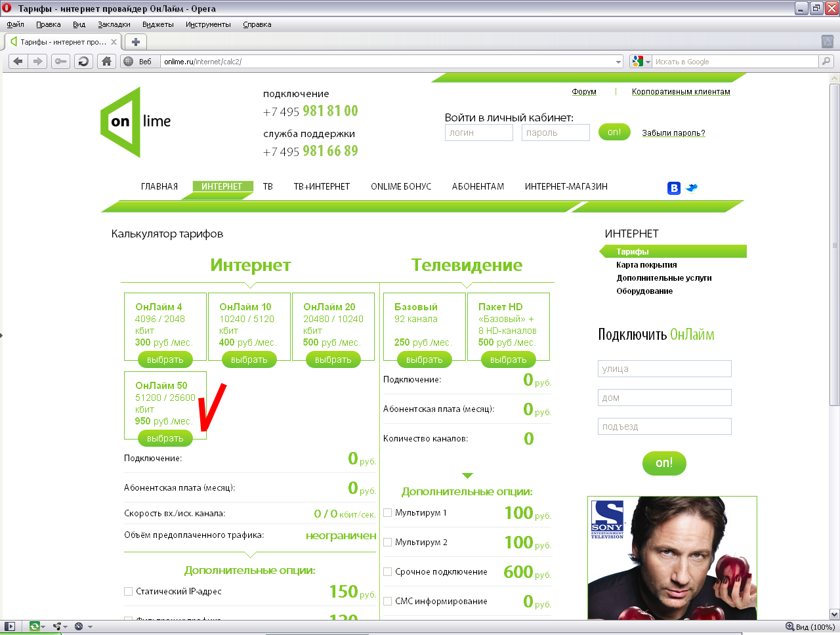
Task: Click the OnLime logo
Action: pos(136,121)
